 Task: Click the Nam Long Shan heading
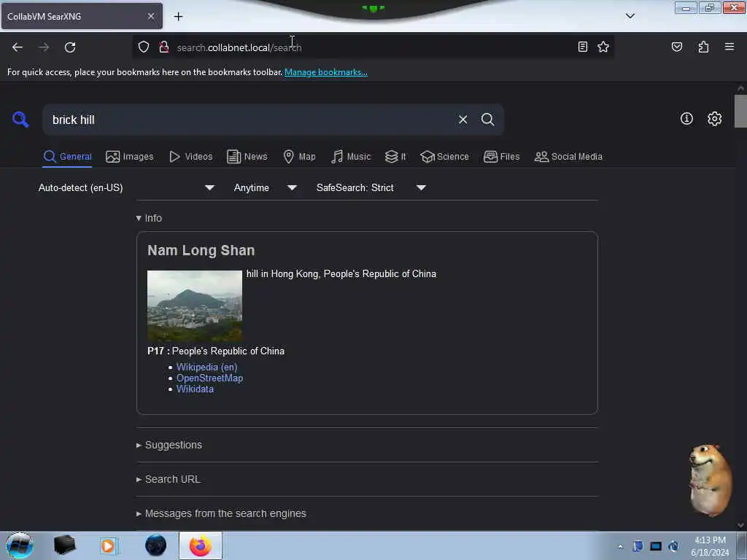(x=201, y=251)
